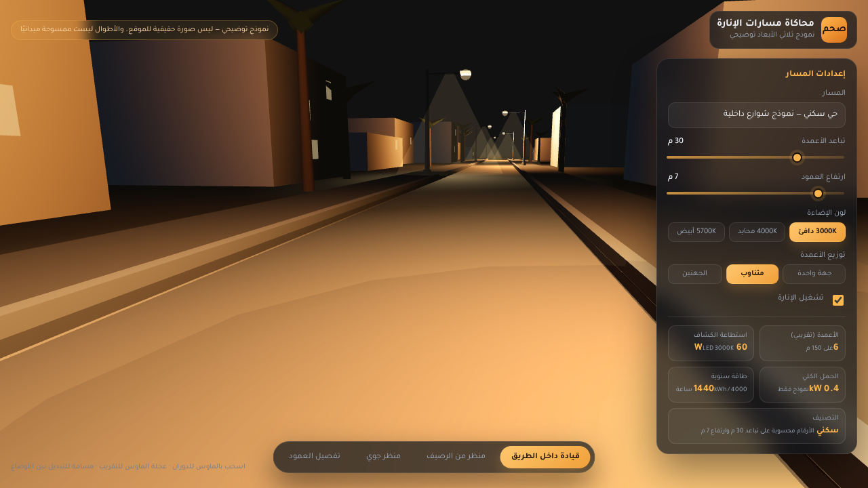This screenshot has width=868, height=488.
Task: Switch to منظر جوي aerial view
Action: [384, 457]
